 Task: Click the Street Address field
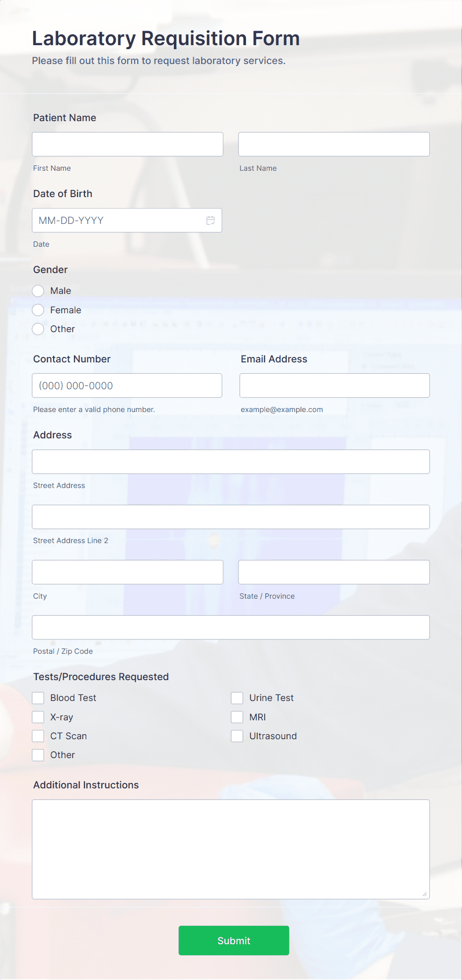pos(231,461)
